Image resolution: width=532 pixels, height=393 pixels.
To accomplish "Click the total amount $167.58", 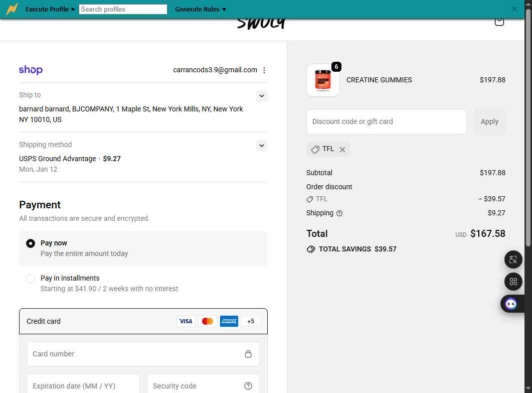I will (x=487, y=234).
